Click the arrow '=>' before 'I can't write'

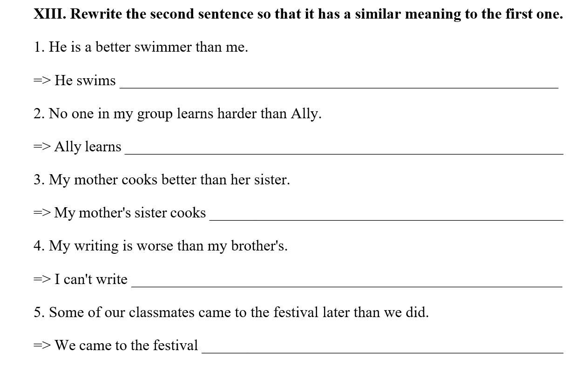(x=42, y=279)
